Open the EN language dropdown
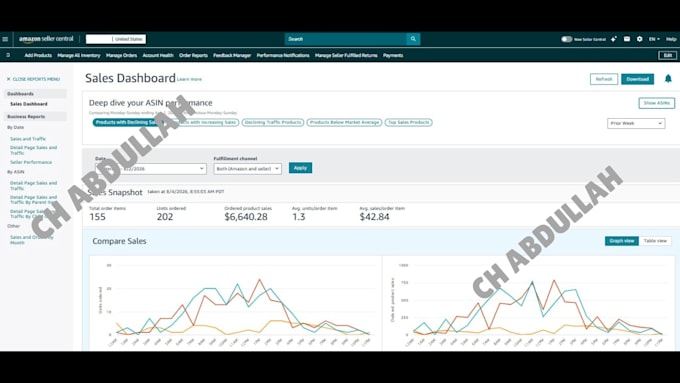Screen dimensions: 680x383 [x=654, y=39]
